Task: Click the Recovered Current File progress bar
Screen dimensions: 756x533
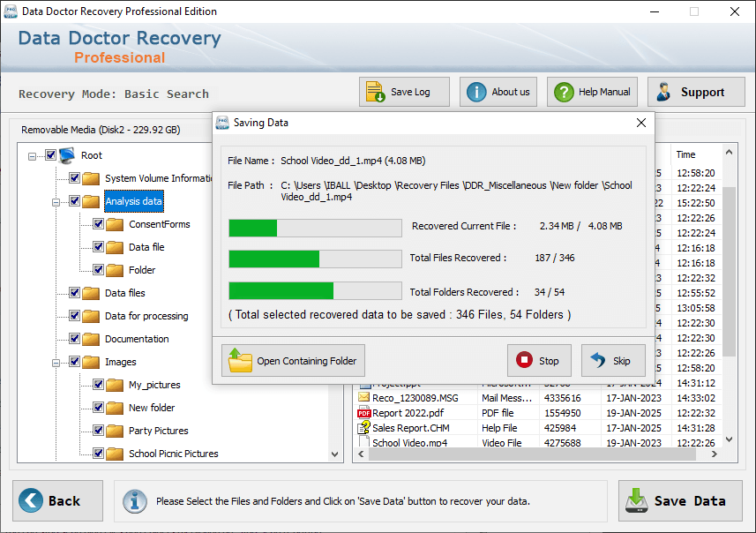Action: point(315,229)
